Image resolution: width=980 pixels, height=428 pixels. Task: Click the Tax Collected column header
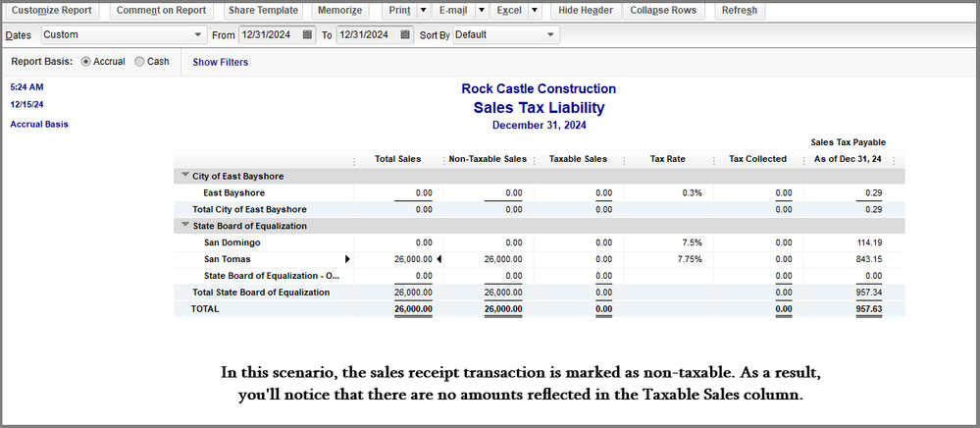757,159
